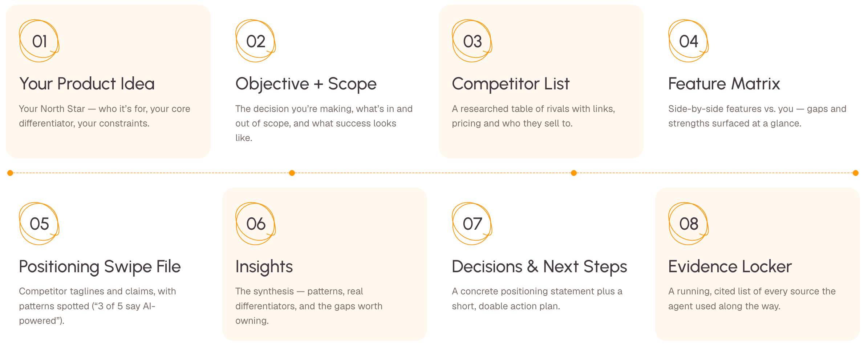Select the Positioning Swipe File heading
868x346 pixels.
(x=100, y=267)
